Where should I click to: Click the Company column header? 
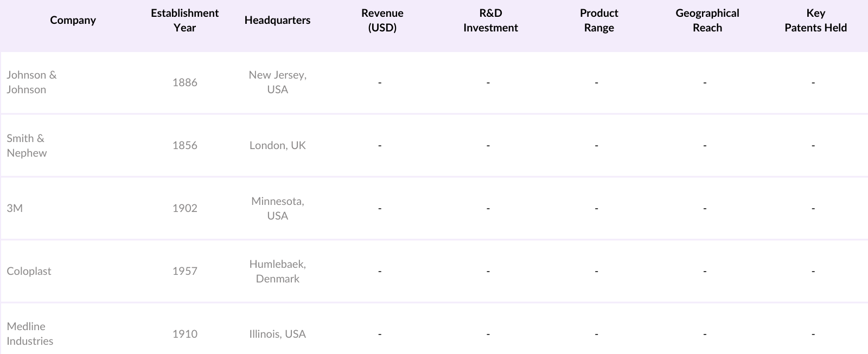point(73,21)
